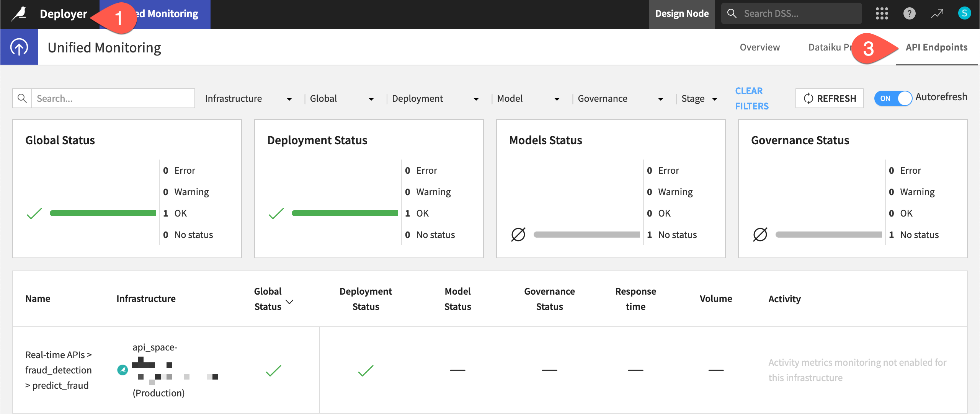Screen dimensions: 980x414
Task: Click the Governance Status column header
Action: (549, 299)
